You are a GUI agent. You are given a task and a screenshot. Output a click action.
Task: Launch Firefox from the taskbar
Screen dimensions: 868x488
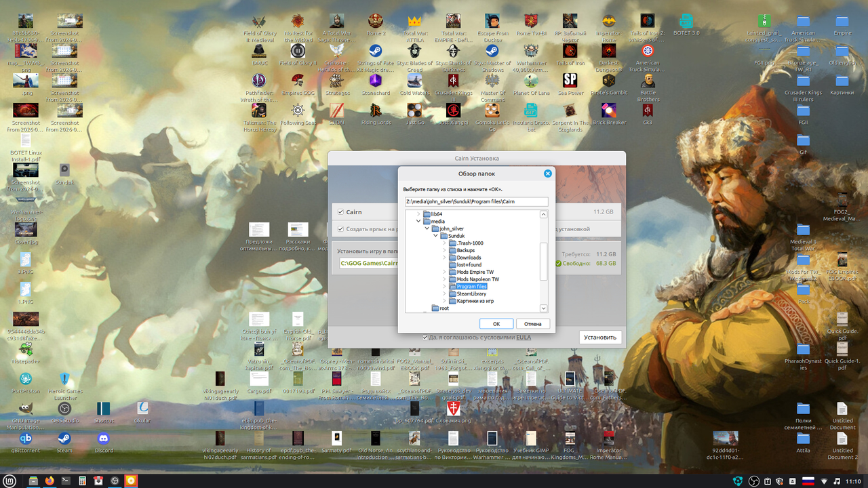[x=50, y=481]
